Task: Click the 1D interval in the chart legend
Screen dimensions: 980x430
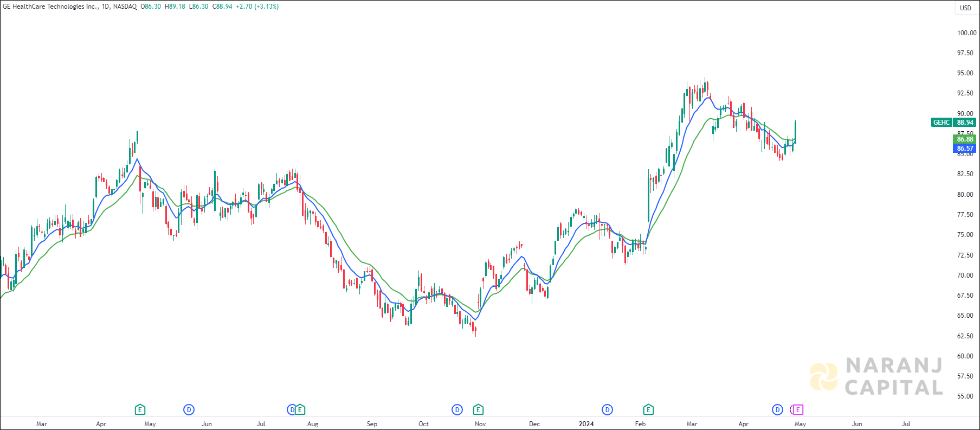Action: (106, 7)
